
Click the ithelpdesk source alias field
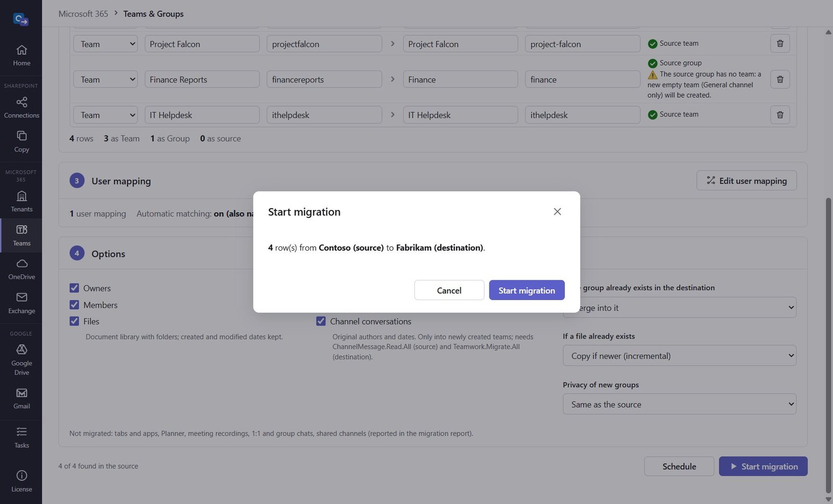(324, 115)
